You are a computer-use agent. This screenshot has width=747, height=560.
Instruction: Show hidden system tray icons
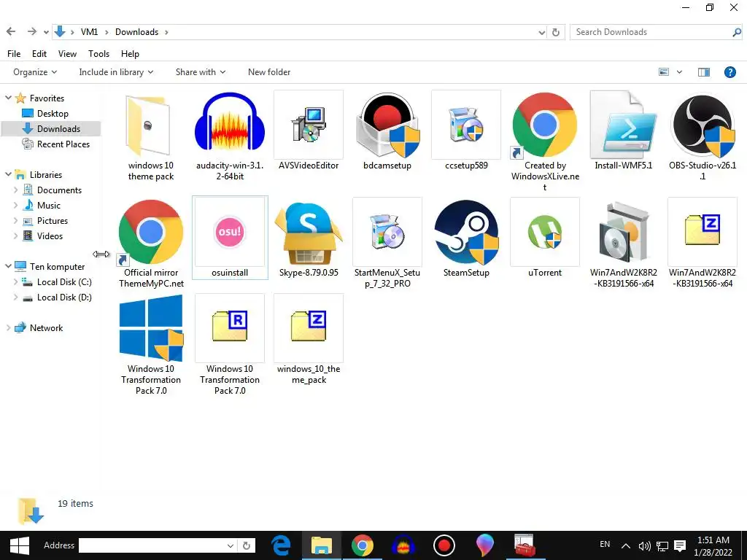click(x=626, y=545)
